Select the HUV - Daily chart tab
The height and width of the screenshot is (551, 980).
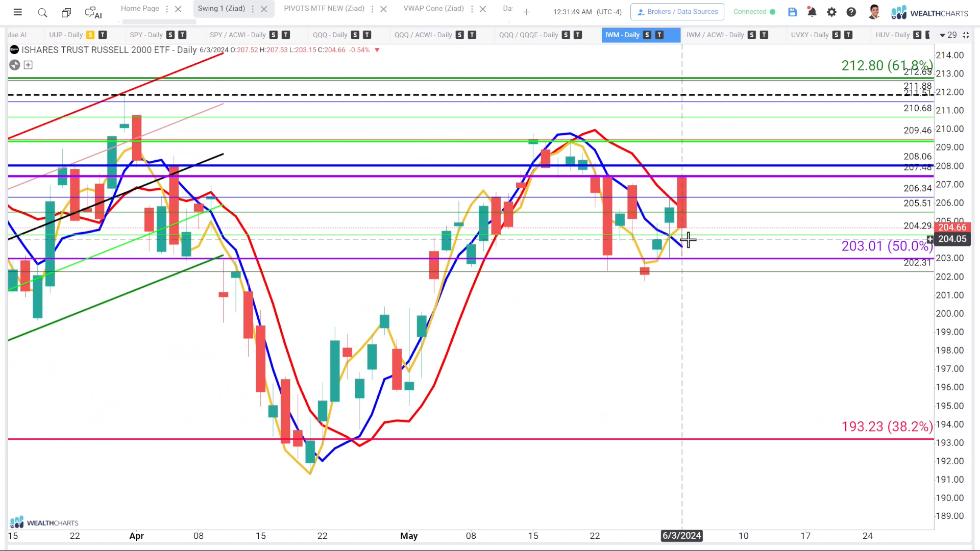click(893, 35)
